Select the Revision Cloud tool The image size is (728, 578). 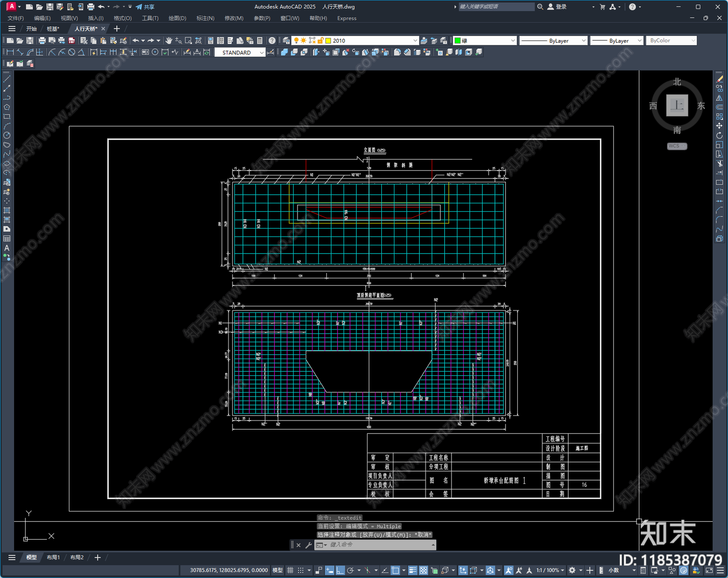7,145
